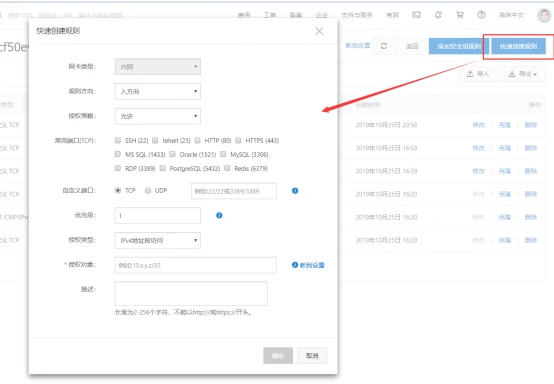Open the 企业 menu in top navigation

pos(322,15)
